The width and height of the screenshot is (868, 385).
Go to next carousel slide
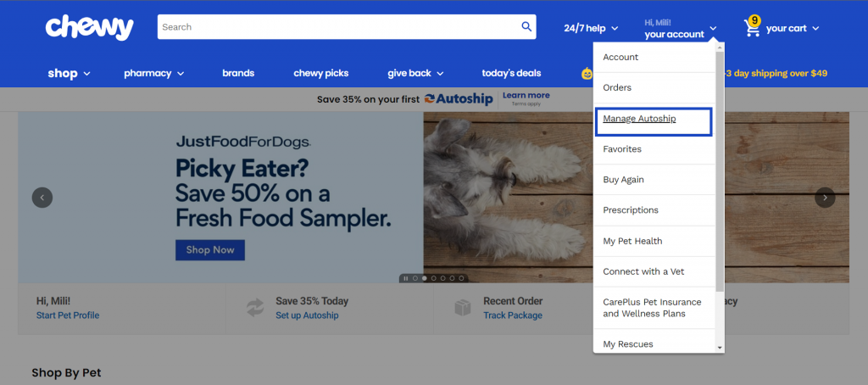825,198
